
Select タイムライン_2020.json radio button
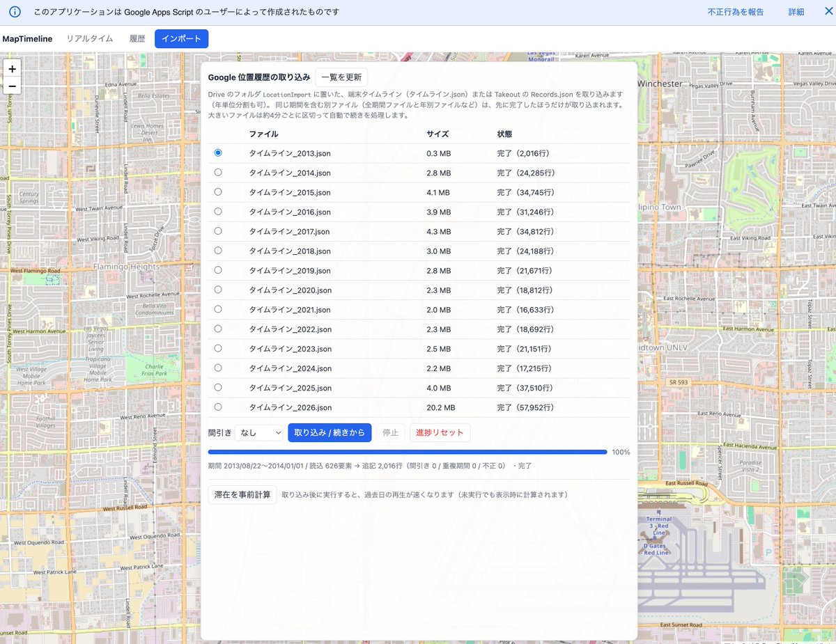click(x=218, y=289)
